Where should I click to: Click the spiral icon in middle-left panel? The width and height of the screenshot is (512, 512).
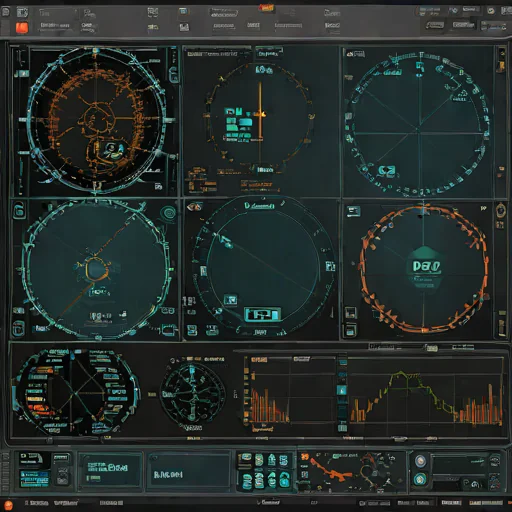coord(168,213)
